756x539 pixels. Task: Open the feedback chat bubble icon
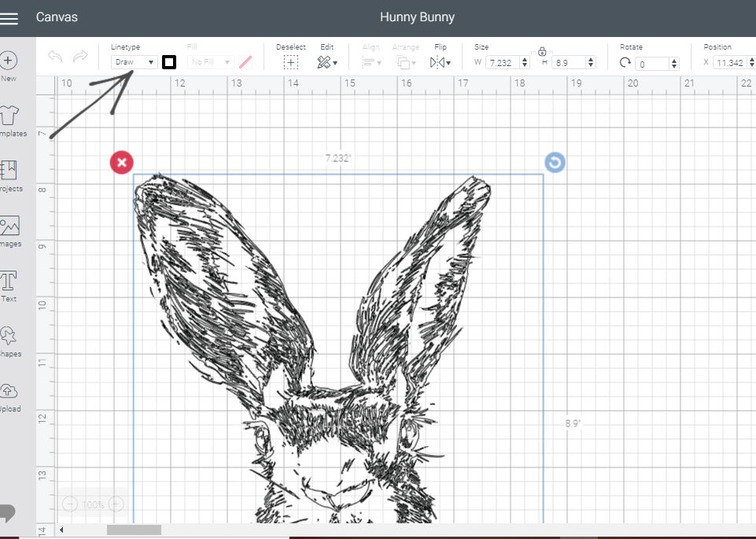8,512
